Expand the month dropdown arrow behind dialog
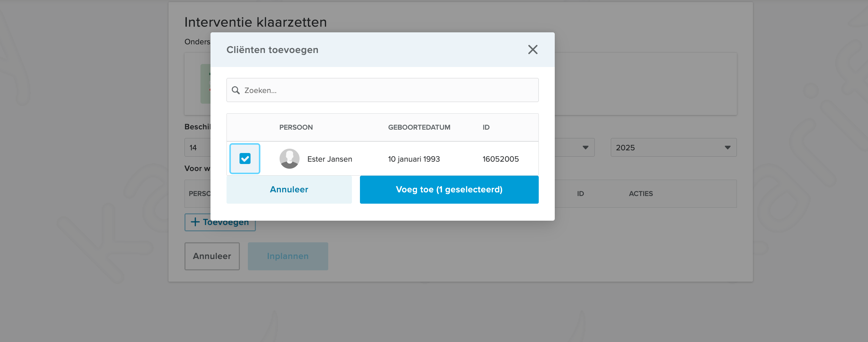 pyautogui.click(x=585, y=147)
